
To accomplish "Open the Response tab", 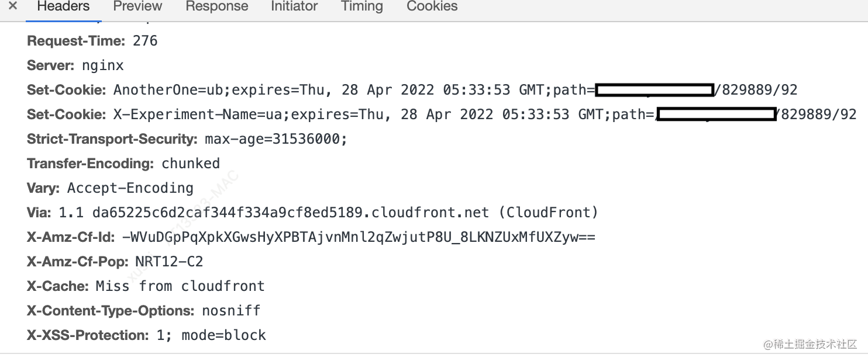I will click(x=217, y=6).
